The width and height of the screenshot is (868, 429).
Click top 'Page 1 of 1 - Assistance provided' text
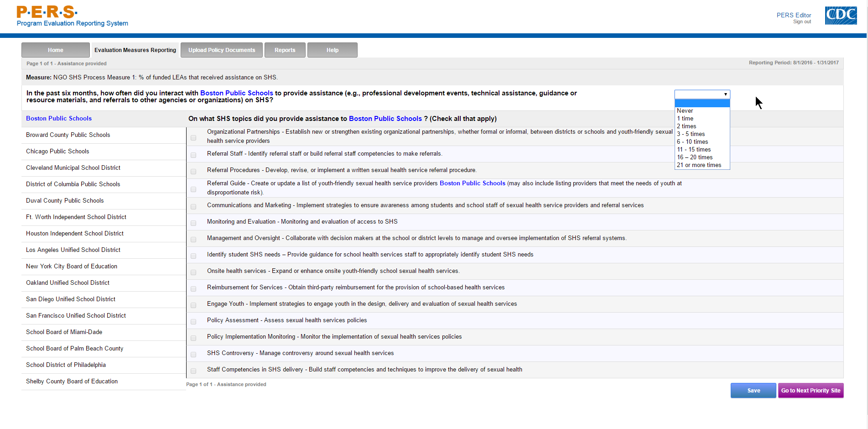point(67,64)
